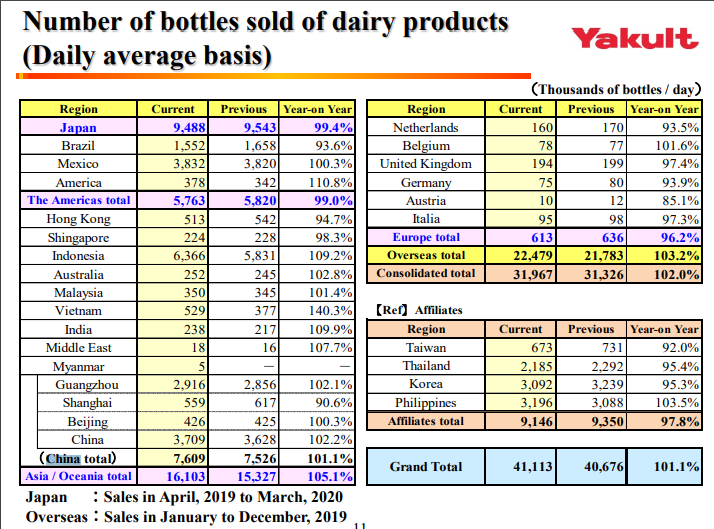Click Vietnam year-on-year 140.3% cell
The image size is (714, 529).
[x=317, y=311]
